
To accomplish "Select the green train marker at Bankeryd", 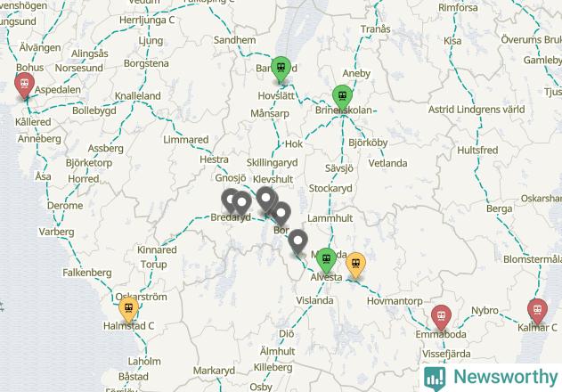I will 281,69.
